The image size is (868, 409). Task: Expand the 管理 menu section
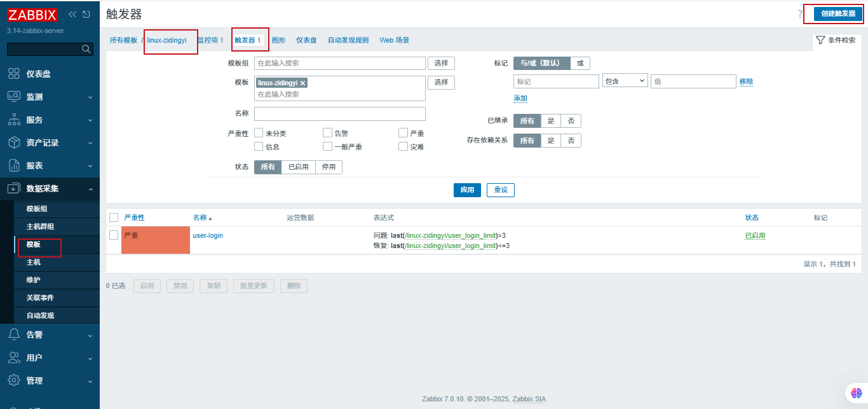[90, 381]
